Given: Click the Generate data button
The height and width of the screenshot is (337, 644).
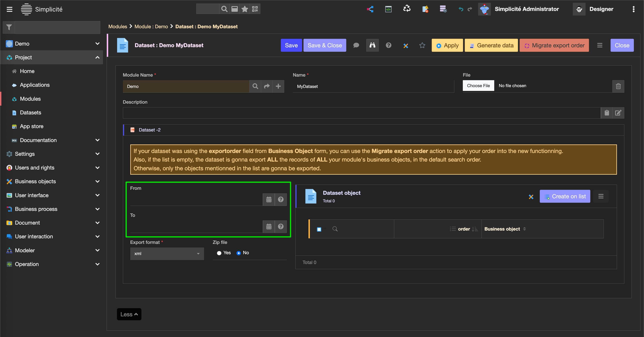Looking at the screenshot, I should [x=491, y=45].
